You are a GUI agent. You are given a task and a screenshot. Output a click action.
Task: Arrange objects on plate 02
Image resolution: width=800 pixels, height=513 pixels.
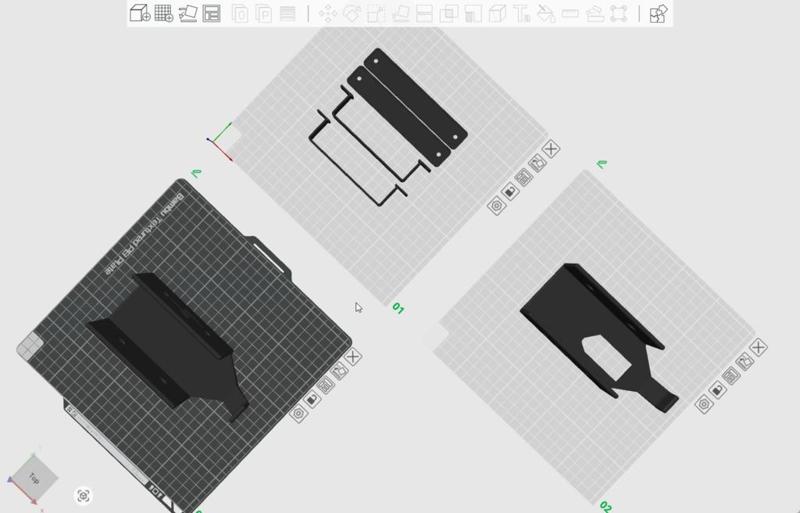point(731,376)
